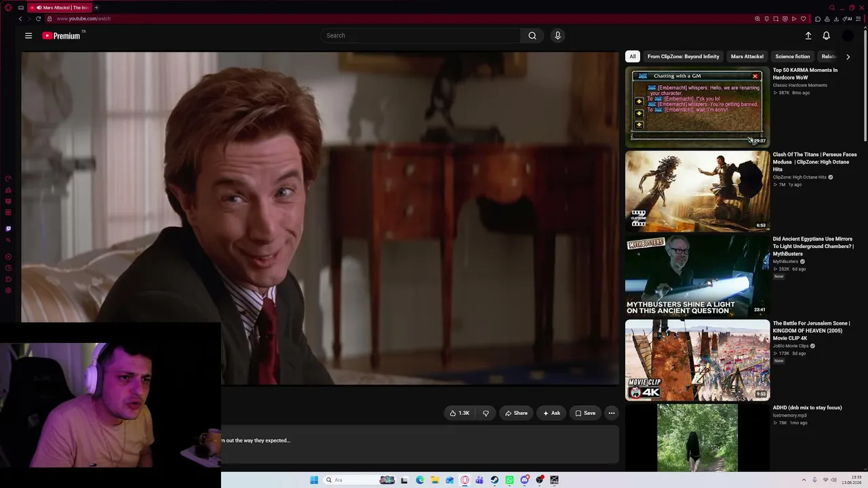Click the browser address bar URL

[83, 19]
